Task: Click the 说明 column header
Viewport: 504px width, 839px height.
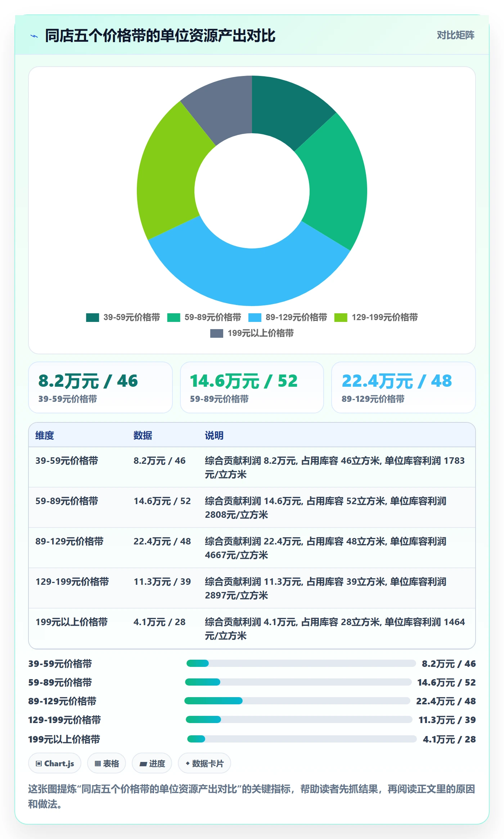Action: click(x=214, y=435)
